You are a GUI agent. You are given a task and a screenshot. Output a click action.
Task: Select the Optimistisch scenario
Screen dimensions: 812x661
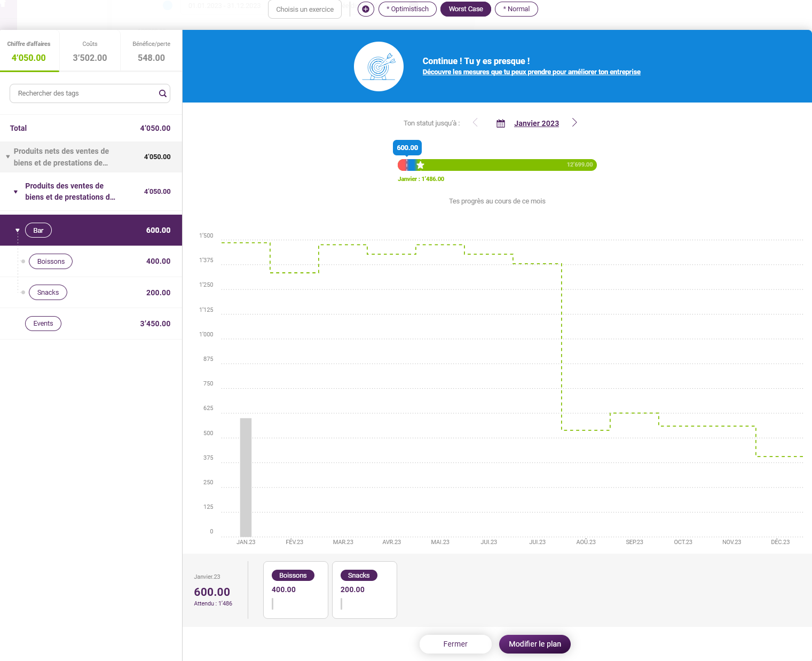point(407,9)
